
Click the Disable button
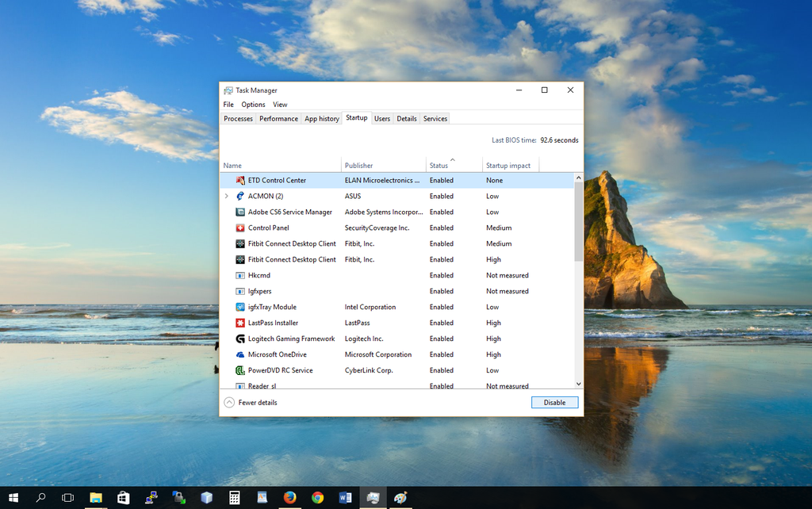(x=554, y=402)
